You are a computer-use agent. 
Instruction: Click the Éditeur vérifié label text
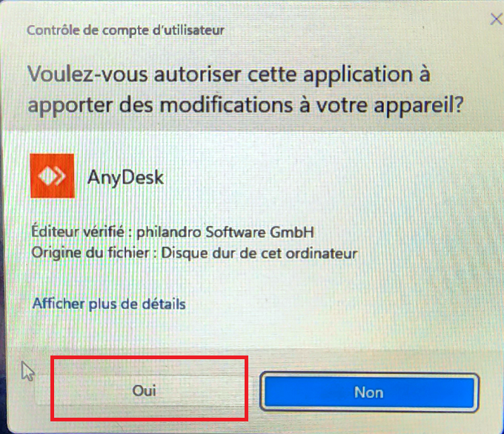pos(78,232)
